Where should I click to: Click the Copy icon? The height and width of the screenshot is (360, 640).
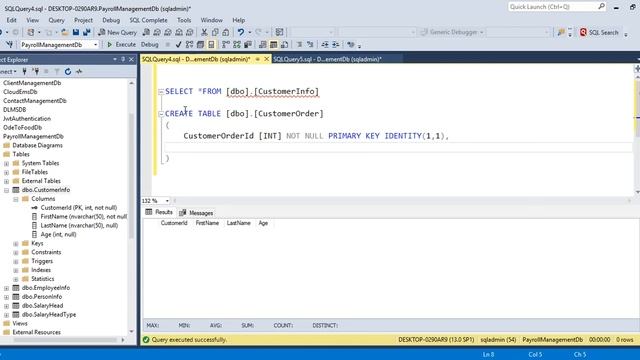click(215, 32)
